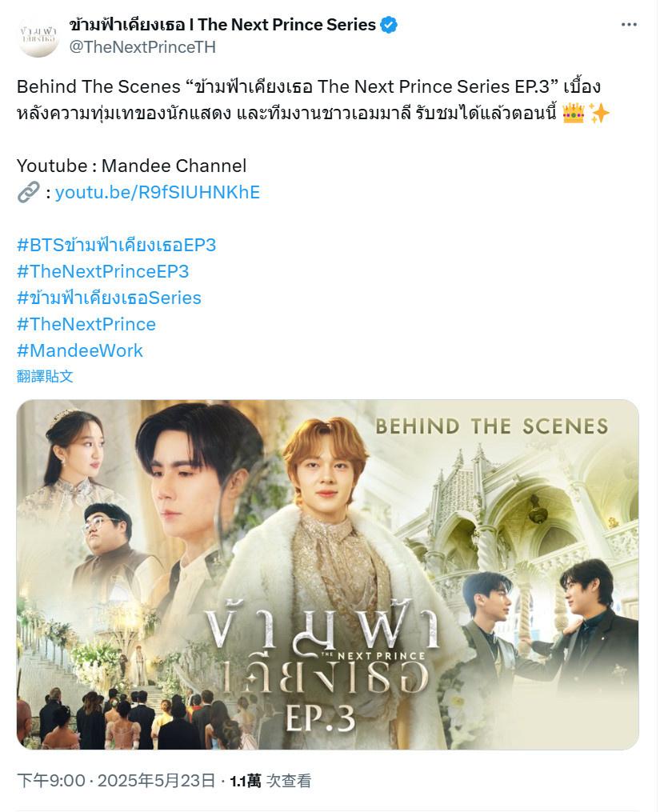Image resolution: width=664 pixels, height=812 pixels.
Task: Open the youtu.be/R9fSIUHNKhE link
Action: (x=158, y=192)
